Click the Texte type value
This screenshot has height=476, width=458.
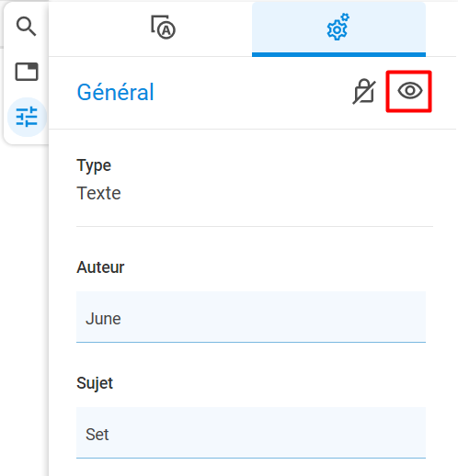(x=98, y=193)
